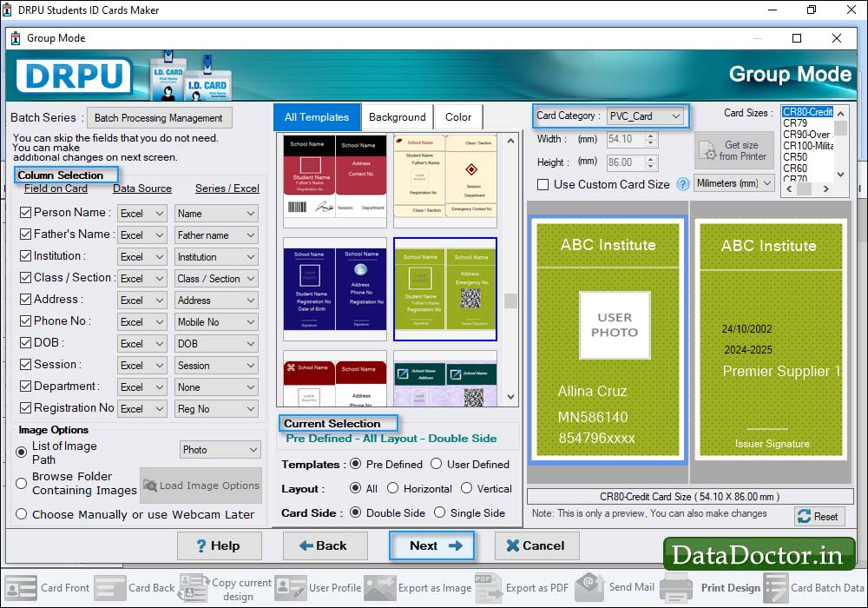Toggle Class / Section checkbox

pos(25,277)
